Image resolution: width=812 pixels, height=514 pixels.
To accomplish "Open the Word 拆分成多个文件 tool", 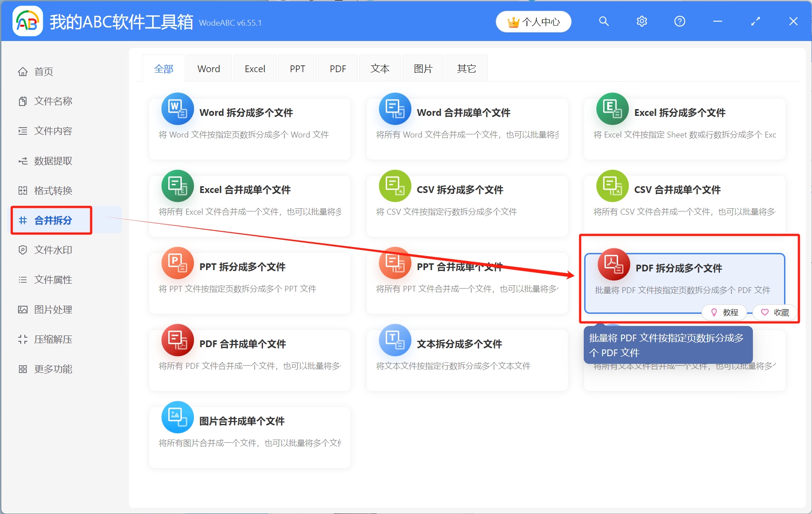I will coord(249,113).
